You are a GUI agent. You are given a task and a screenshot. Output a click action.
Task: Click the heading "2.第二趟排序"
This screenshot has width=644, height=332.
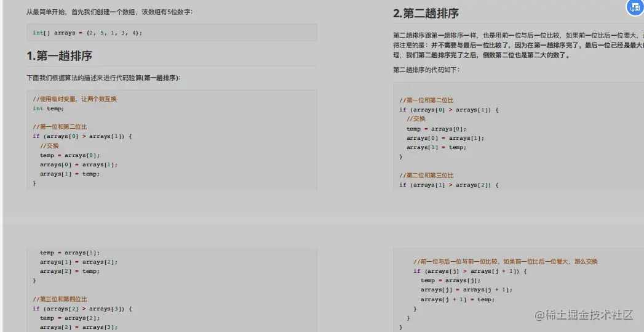click(426, 13)
